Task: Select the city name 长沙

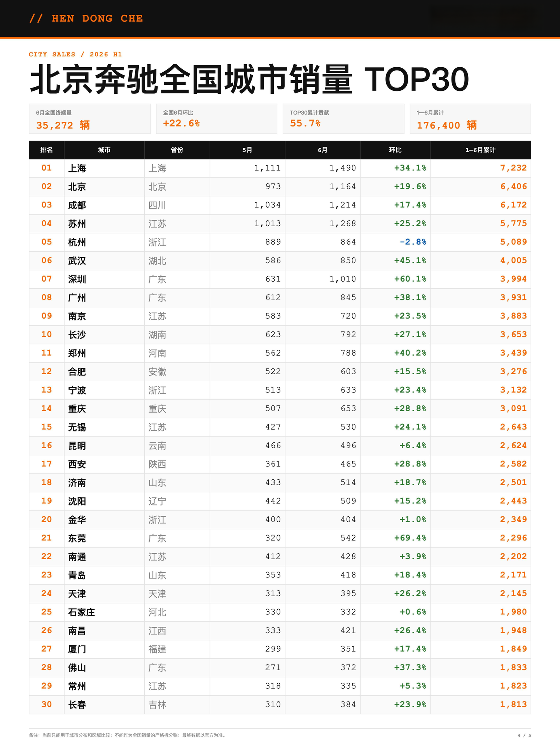Action: (77, 335)
